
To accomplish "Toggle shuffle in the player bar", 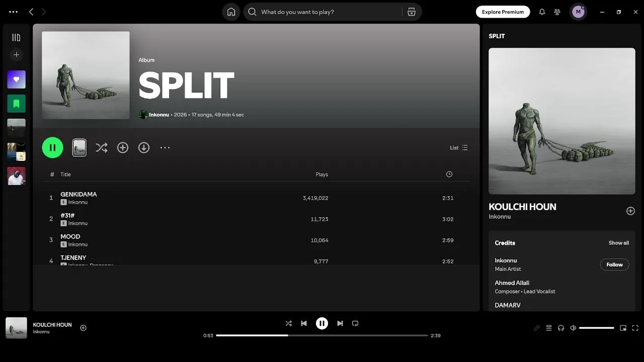I will [x=288, y=323].
